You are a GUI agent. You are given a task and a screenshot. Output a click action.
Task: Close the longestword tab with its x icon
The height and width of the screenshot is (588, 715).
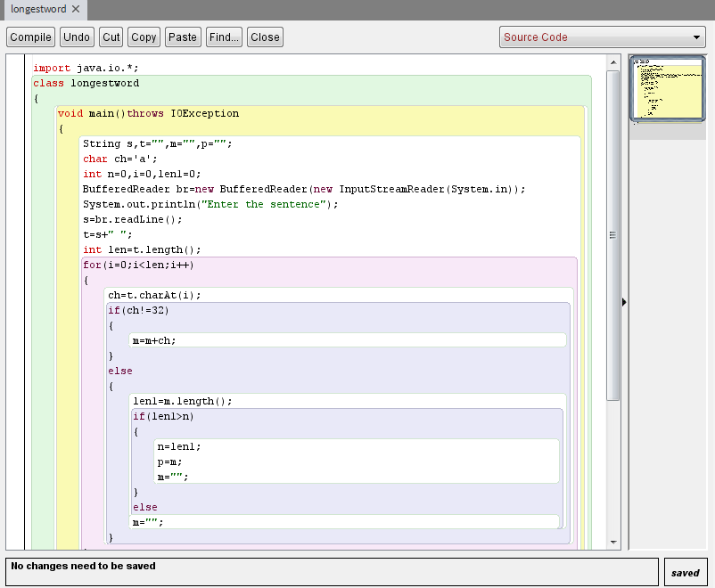(x=76, y=9)
